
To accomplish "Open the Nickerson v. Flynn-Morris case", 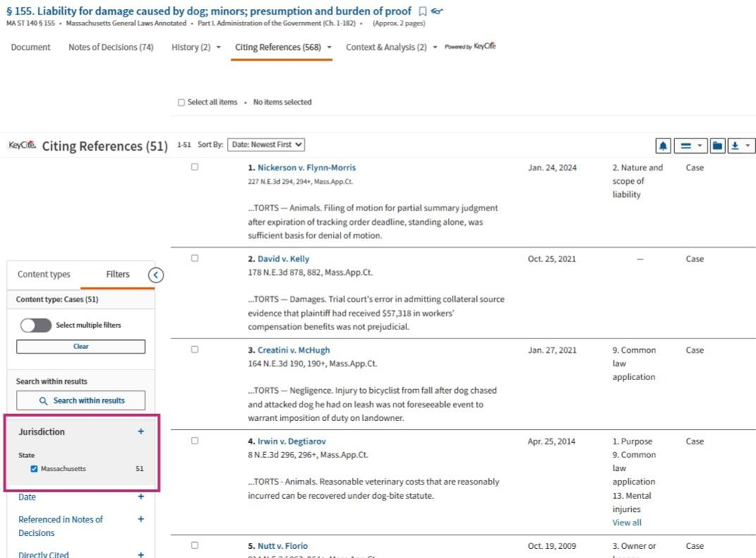I will 306,167.
